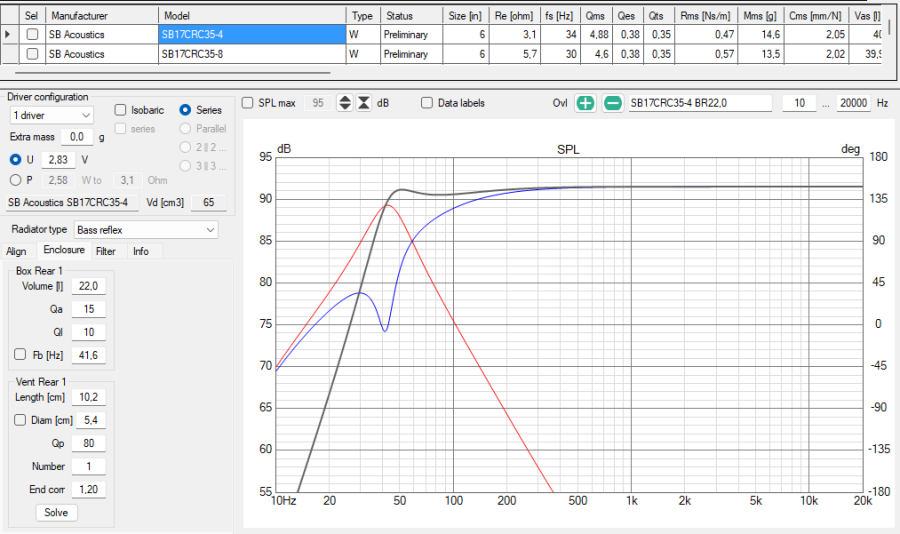900x534 pixels.
Task: Click Preliminary status in SB17CRC35-4 row
Action: point(411,34)
